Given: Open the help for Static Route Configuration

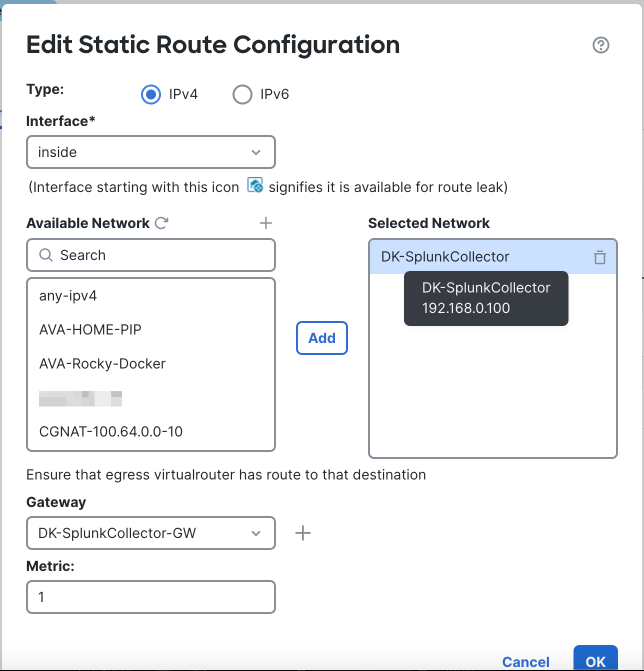Looking at the screenshot, I should [x=601, y=45].
